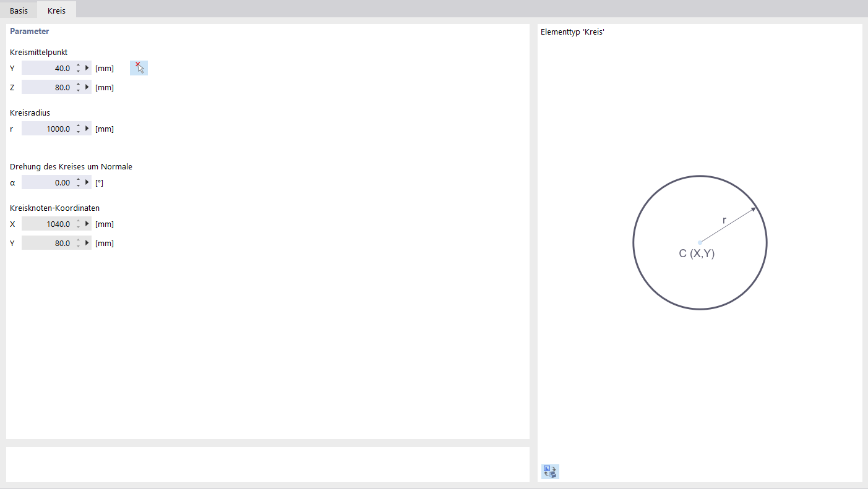The width and height of the screenshot is (868, 489).
Task: Increase the angle α with up spinner
Action: tap(78, 179)
